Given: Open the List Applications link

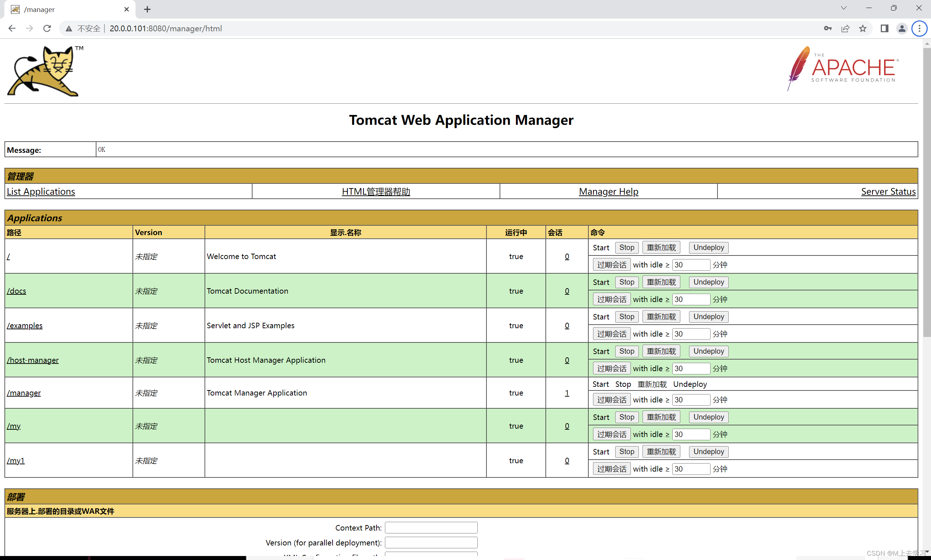Looking at the screenshot, I should (41, 191).
